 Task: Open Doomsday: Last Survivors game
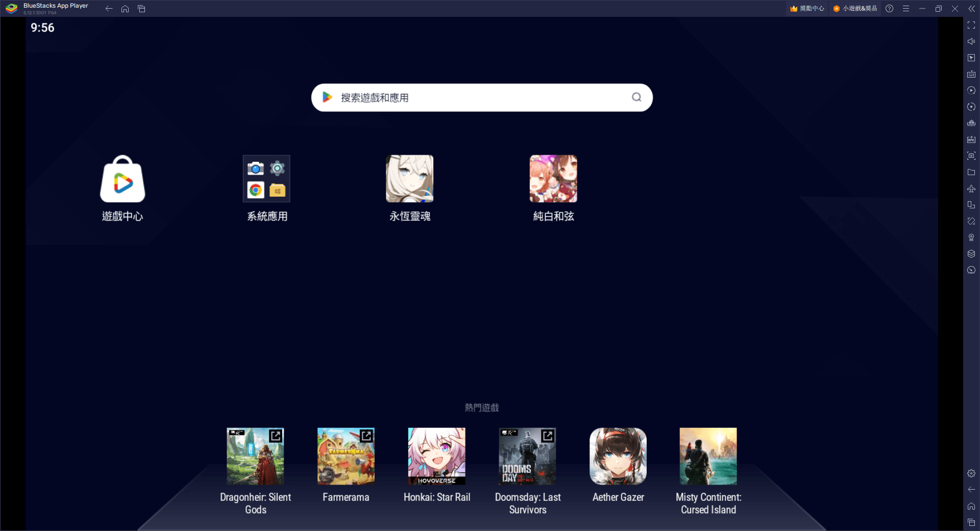pyautogui.click(x=527, y=456)
